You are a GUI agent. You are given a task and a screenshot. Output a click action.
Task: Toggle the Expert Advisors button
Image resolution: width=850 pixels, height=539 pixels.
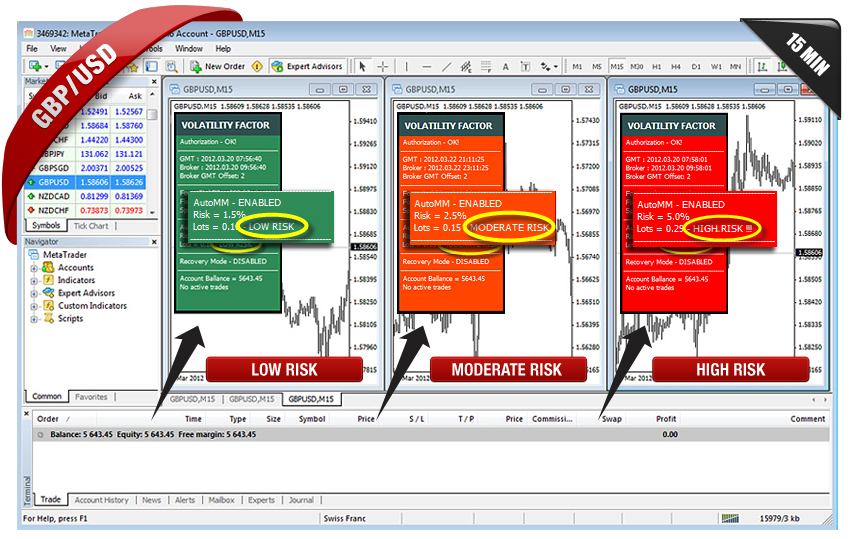[x=307, y=66]
